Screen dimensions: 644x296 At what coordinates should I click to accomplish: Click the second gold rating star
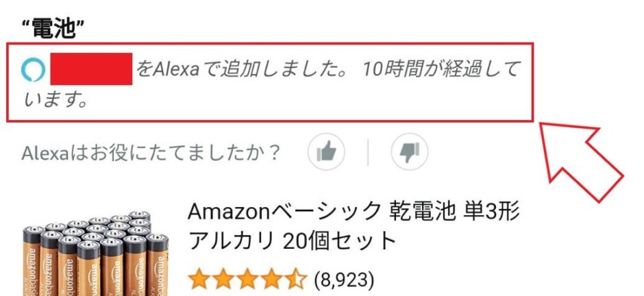pos(224,279)
